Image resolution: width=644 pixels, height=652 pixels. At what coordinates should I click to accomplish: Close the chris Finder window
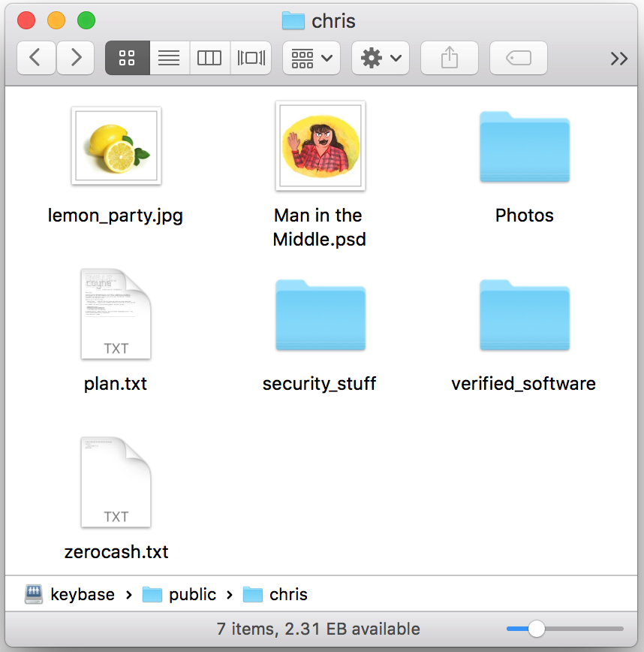pyautogui.click(x=26, y=20)
